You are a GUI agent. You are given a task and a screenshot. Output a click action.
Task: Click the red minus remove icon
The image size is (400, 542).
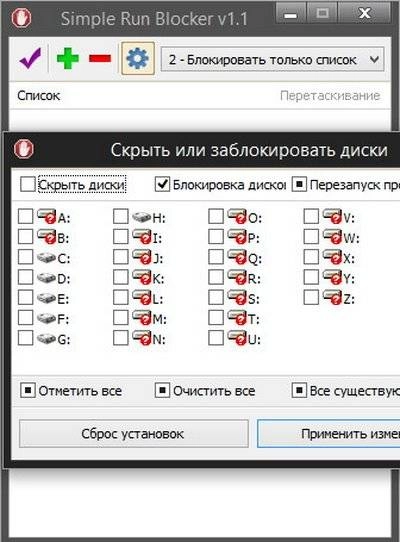(x=100, y=58)
